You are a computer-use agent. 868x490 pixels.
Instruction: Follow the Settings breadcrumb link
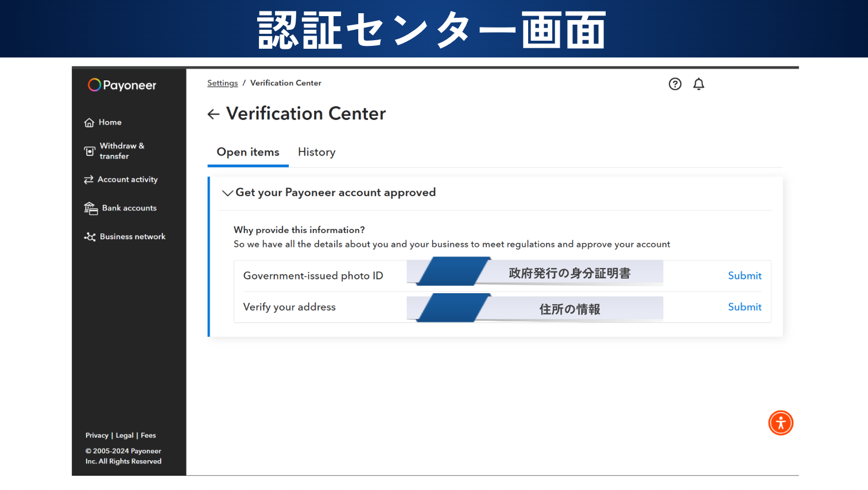(x=222, y=83)
